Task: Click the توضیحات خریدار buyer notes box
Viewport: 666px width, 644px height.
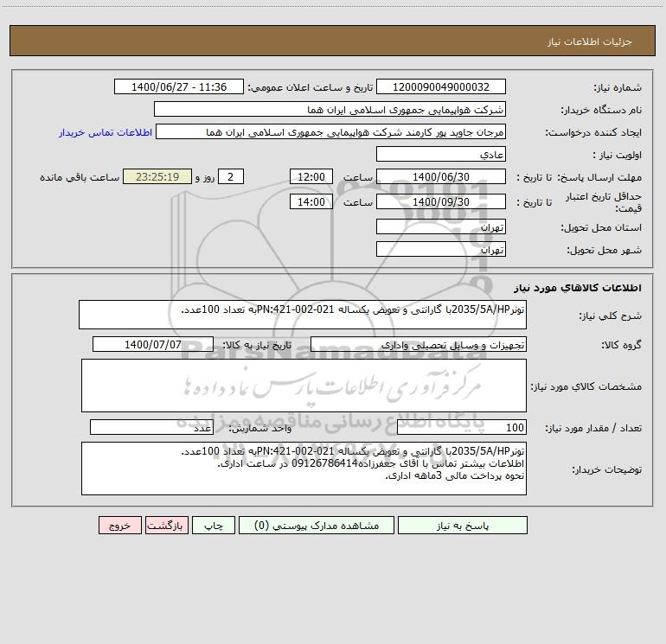Action: (x=304, y=469)
